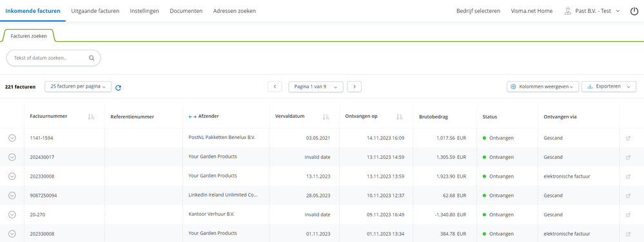This screenshot has width=644, height=242.
Task: Open Visma.net Home link
Action: pyautogui.click(x=532, y=11)
